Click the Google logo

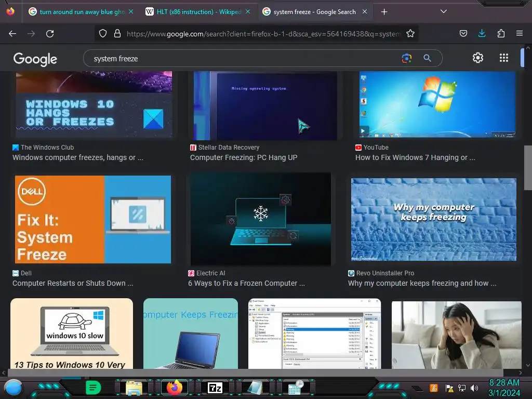click(35, 59)
